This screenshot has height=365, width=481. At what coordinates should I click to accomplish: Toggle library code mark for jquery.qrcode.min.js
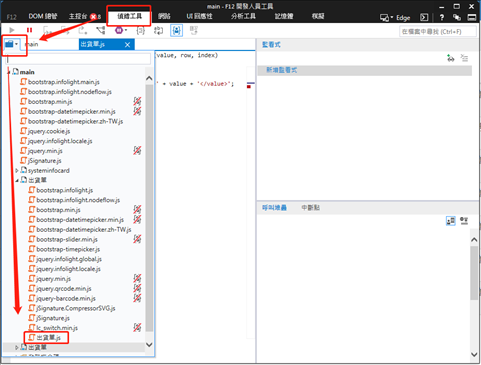point(137,288)
